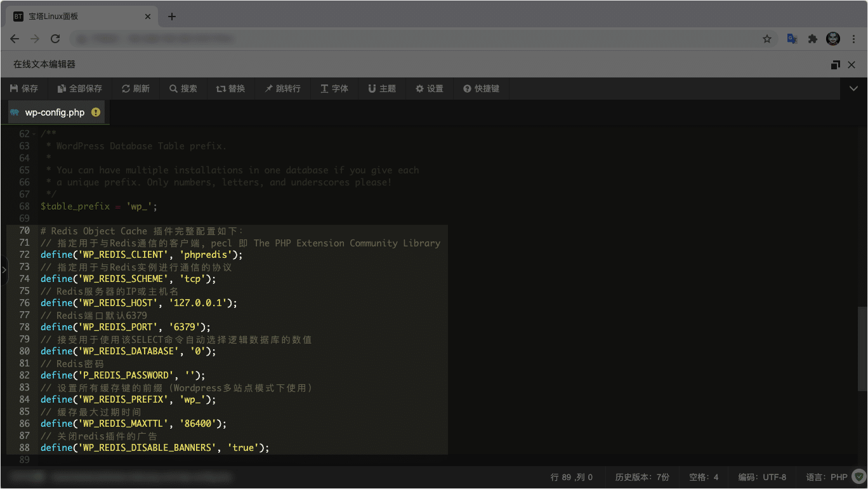Viewport: 868px width, 489px height.
Task: Show the 快捷键 shortcuts list
Action: pyautogui.click(x=482, y=89)
